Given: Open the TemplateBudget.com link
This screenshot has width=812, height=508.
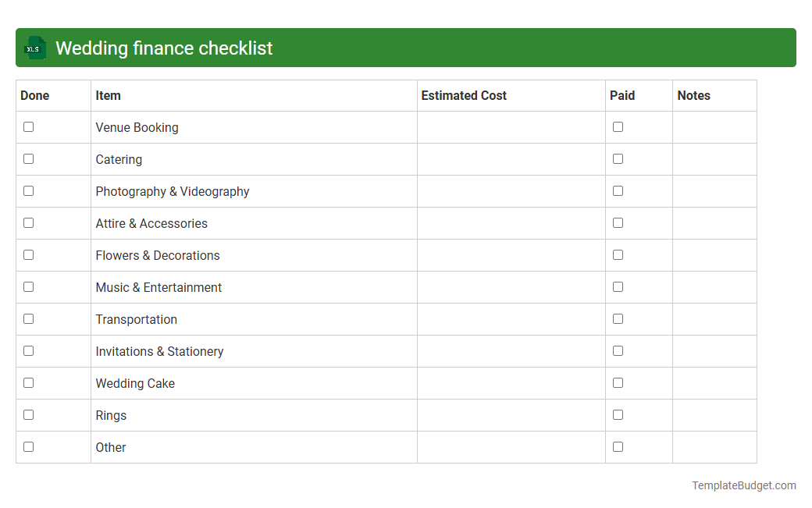Looking at the screenshot, I should [743, 485].
